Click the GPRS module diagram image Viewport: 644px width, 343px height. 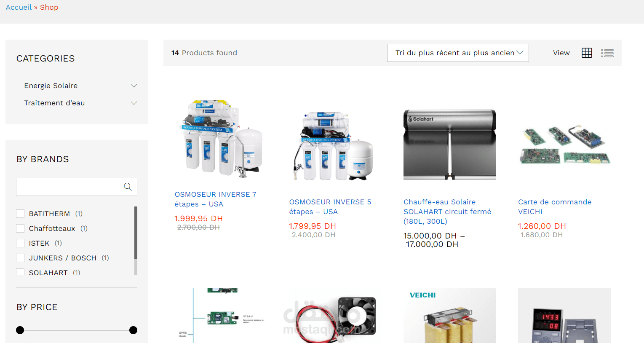tap(221, 316)
